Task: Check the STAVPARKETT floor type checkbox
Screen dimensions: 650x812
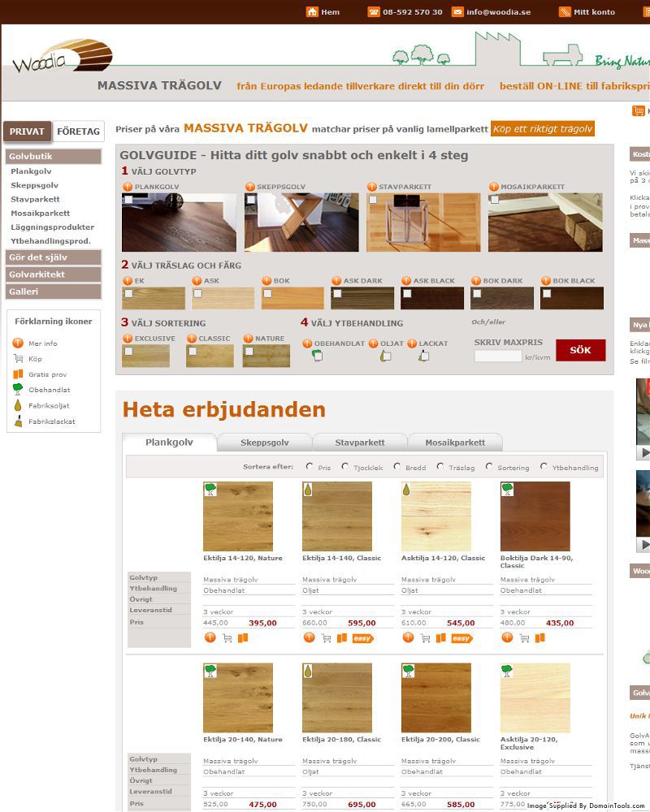Action: pos(373,200)
